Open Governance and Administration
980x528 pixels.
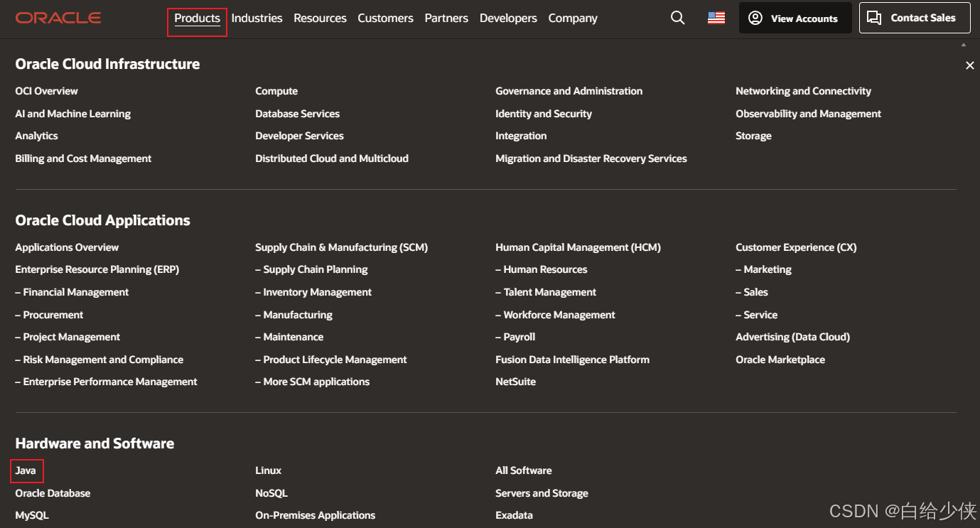[569, 91]
